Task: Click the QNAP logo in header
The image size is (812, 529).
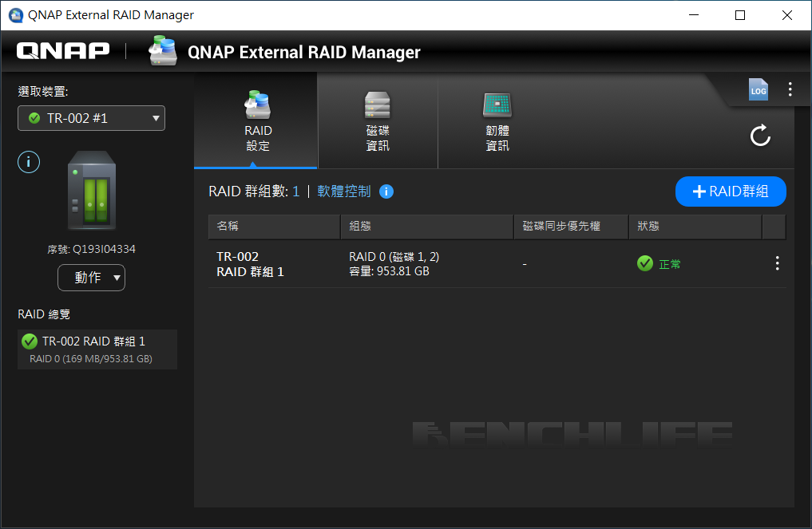Action: coord(63,51)
